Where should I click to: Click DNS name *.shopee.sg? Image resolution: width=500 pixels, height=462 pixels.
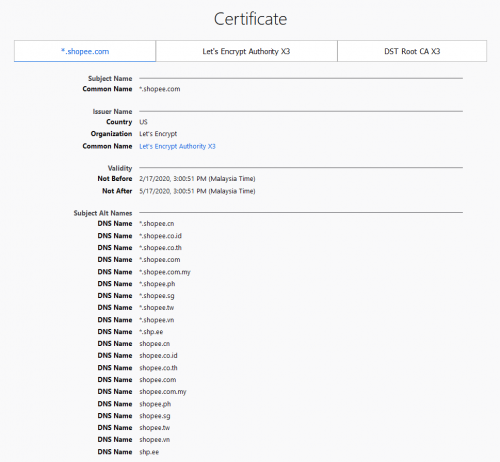point(157,296)
